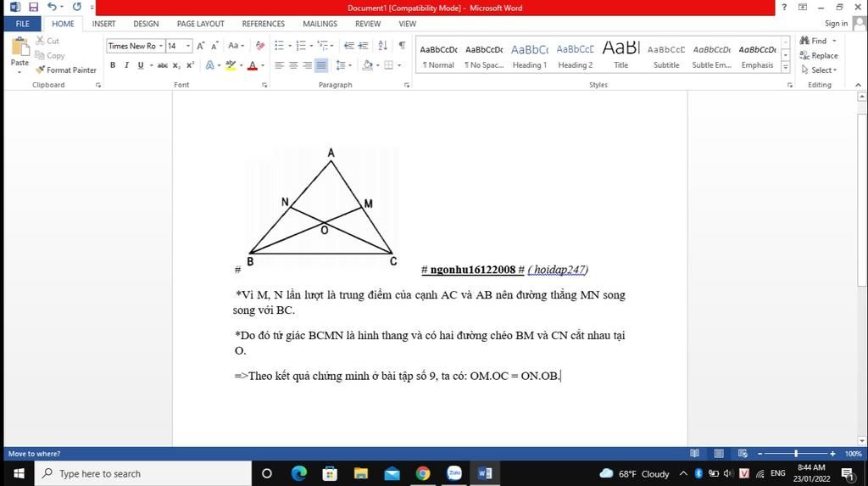Align text left icon
This screenshot has width=868, height=486.
coord(279,65)
